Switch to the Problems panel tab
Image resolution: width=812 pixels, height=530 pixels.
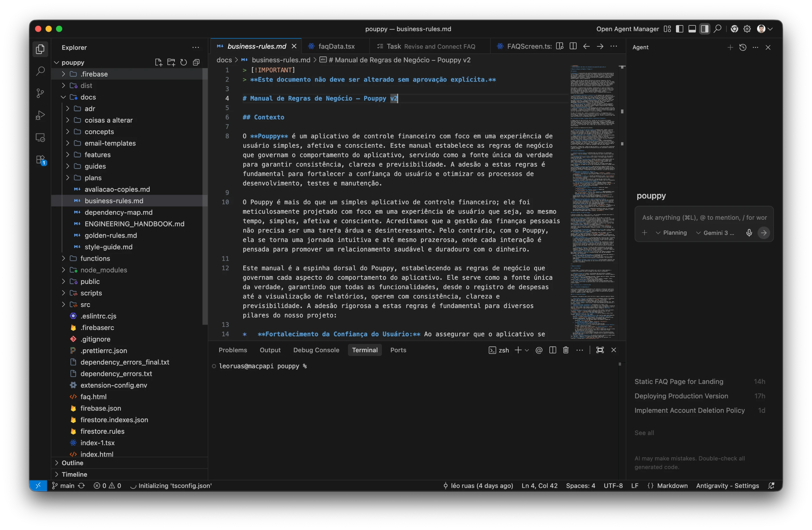coord(233,350)
